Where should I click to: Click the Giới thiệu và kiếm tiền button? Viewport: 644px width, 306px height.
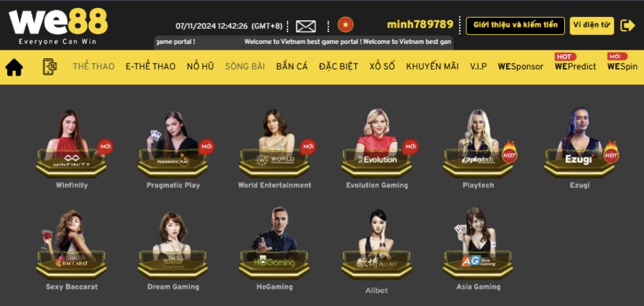tap(515, 25)
